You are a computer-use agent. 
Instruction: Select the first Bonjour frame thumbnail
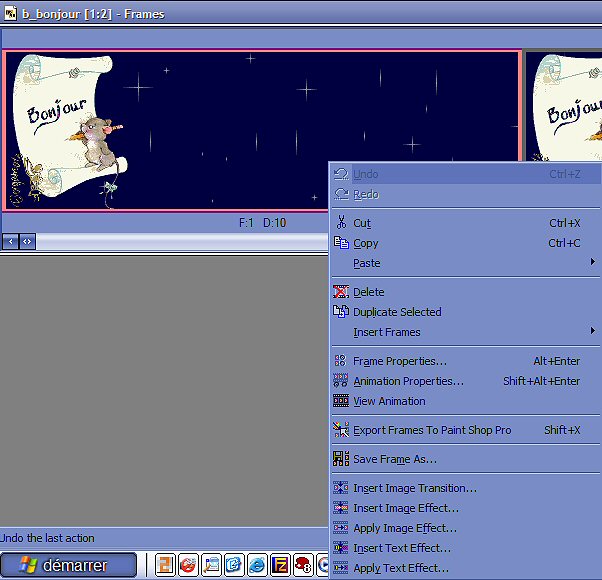click(x=261, y=130)
